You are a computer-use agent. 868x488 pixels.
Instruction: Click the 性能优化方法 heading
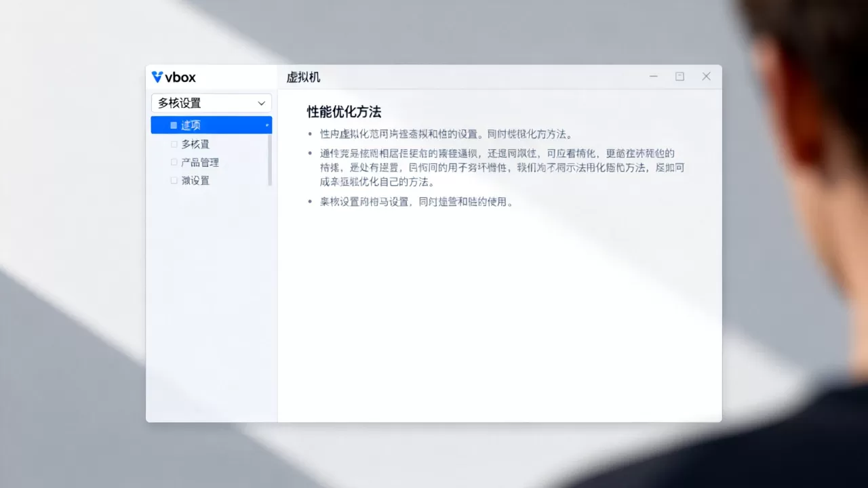(344, 112)
